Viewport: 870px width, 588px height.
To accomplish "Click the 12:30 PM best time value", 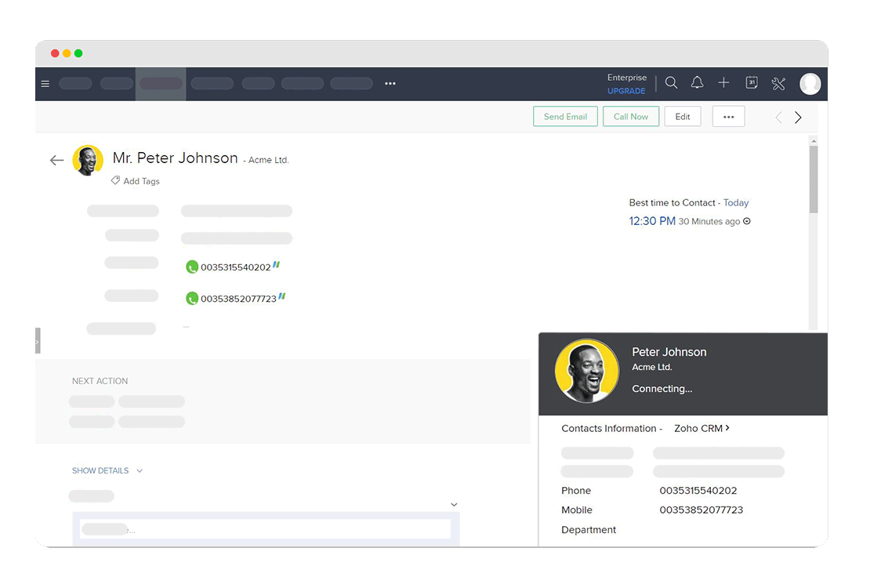I will coord(652,221).
